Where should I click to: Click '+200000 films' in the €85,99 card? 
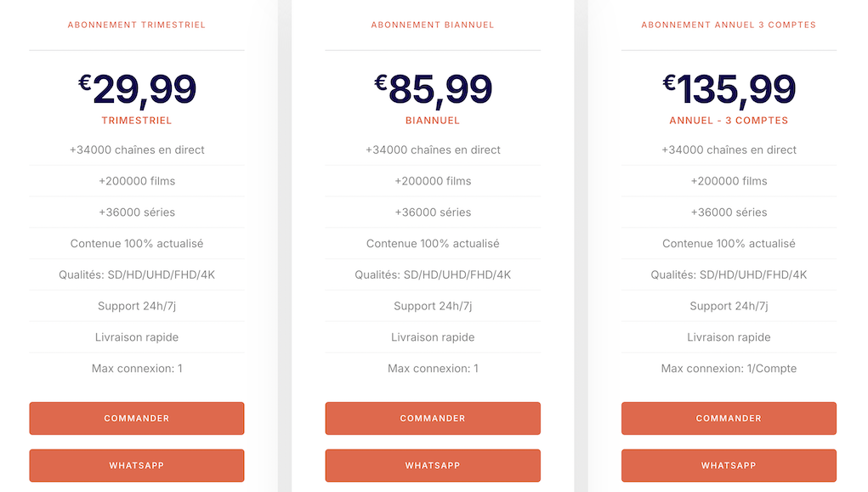click(433, 181)
